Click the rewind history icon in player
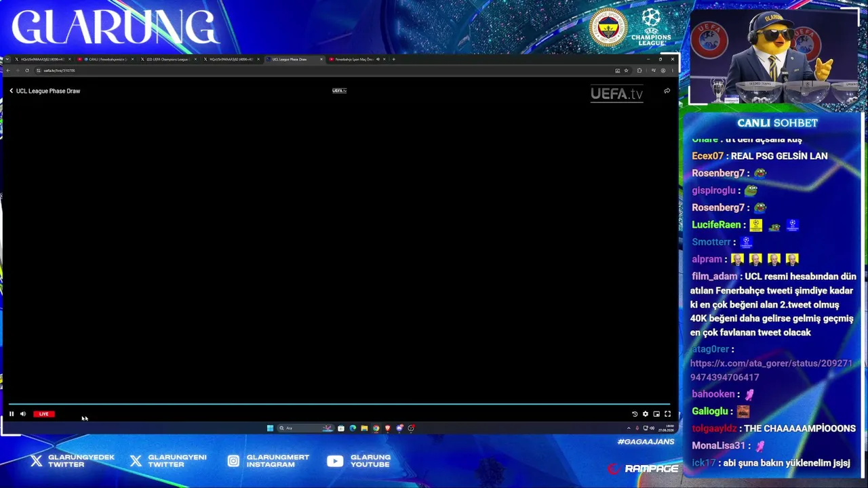This screenshot has height=488, width=868. tap(635, 413)
